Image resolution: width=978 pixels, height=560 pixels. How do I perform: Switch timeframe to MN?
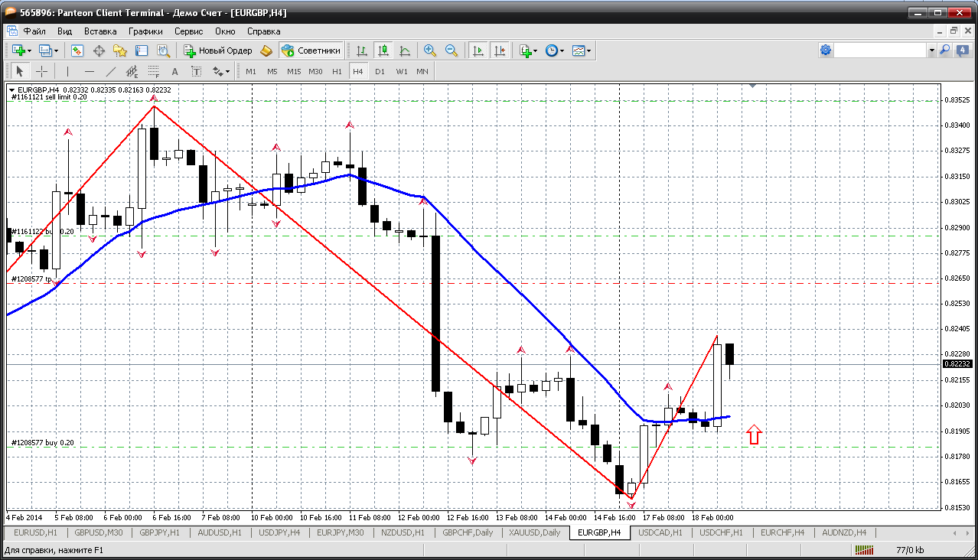[x=422, y=71]
